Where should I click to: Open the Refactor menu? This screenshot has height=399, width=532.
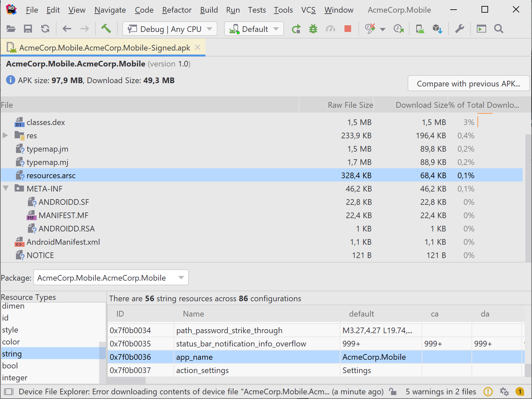pyautogui.click(x=177, y=10)
